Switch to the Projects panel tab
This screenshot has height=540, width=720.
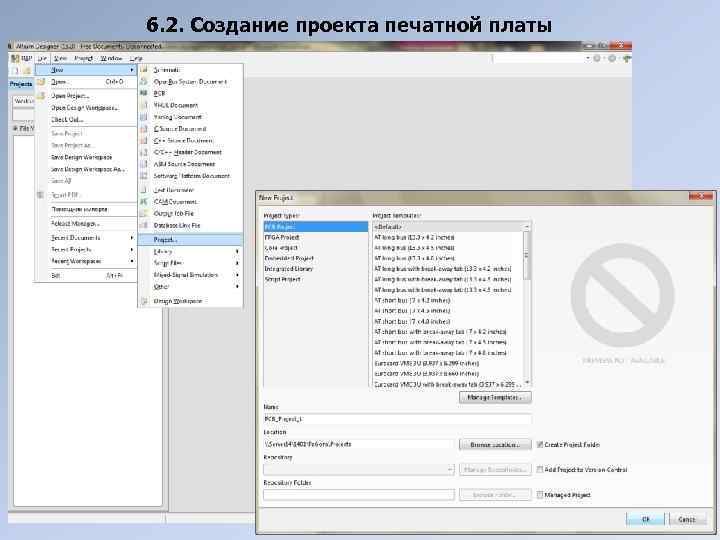coord(21,84)
